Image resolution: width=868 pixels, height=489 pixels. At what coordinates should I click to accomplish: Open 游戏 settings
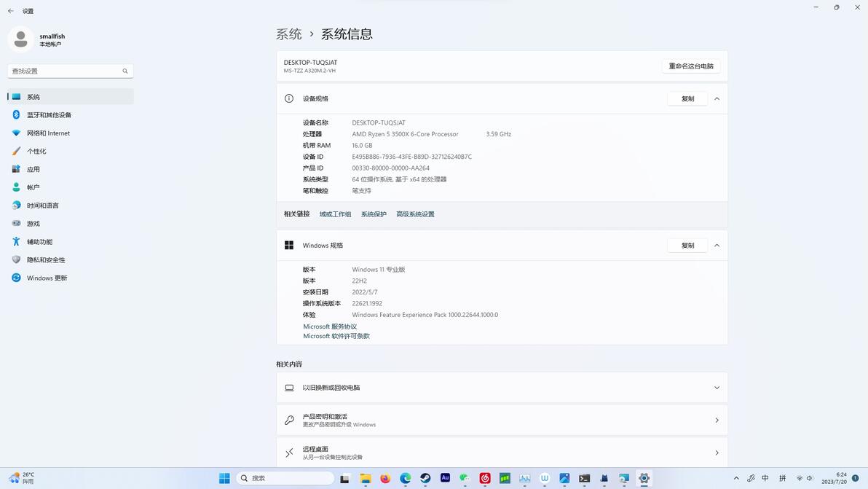(71, 223)
